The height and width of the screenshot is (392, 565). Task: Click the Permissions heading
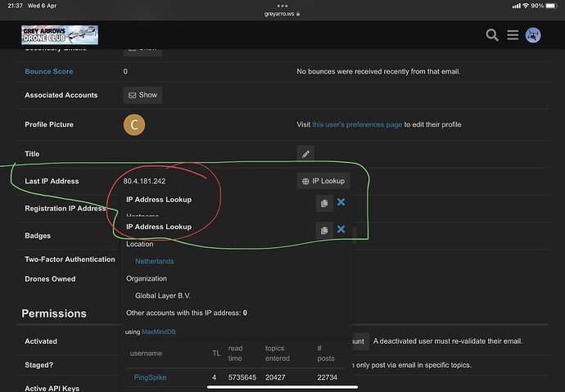pyautogui.click(x=54, y=313)
